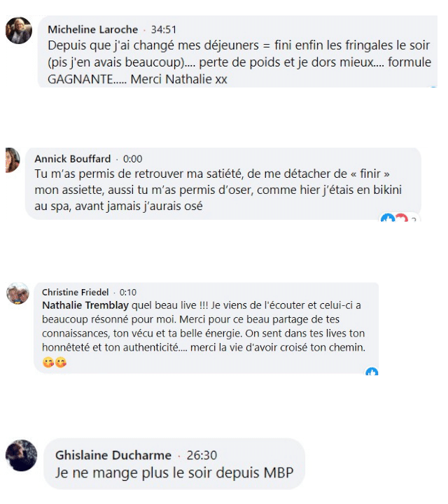Screen dimensions: 448x504
Task: Click the Christine Friedel name link
Action: 75,292
